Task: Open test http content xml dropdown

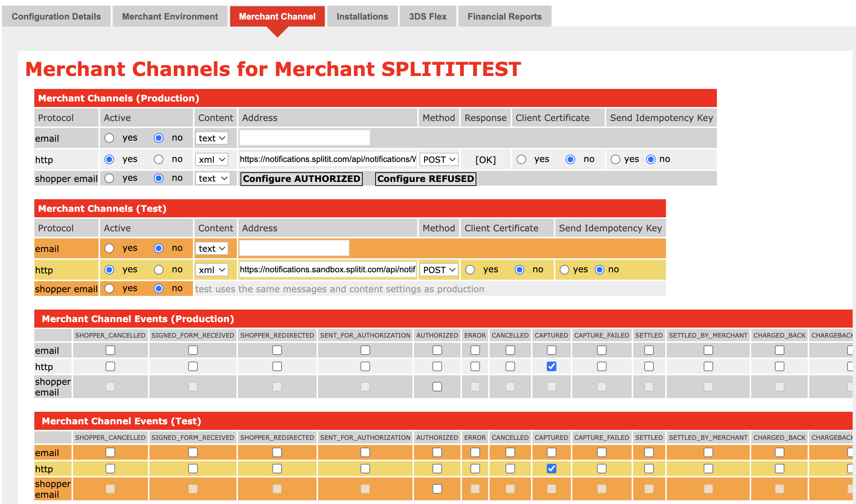Action: pyautogui.click(x=212, y=270)
